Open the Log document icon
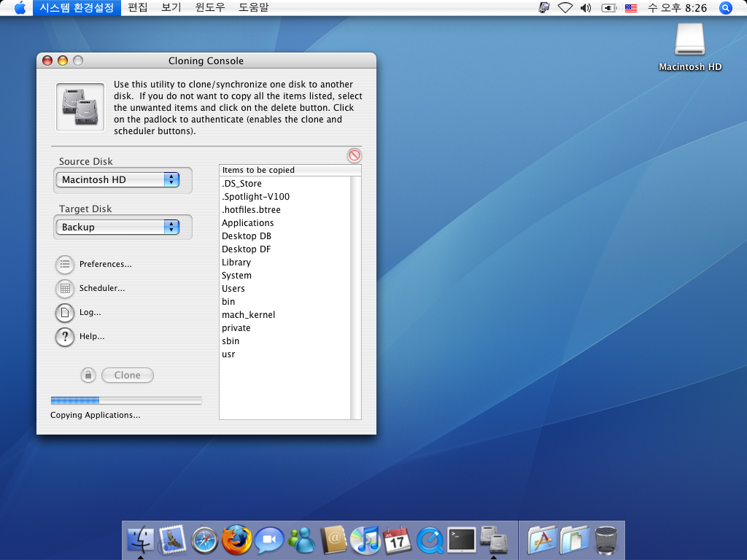The image size is (747, 560). point(65,313)
